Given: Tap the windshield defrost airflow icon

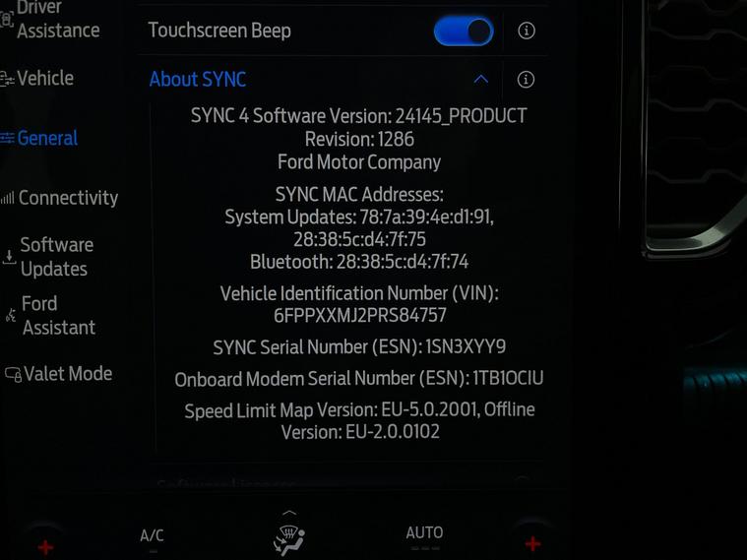Looking at the screenshot, I should [289, 538].
